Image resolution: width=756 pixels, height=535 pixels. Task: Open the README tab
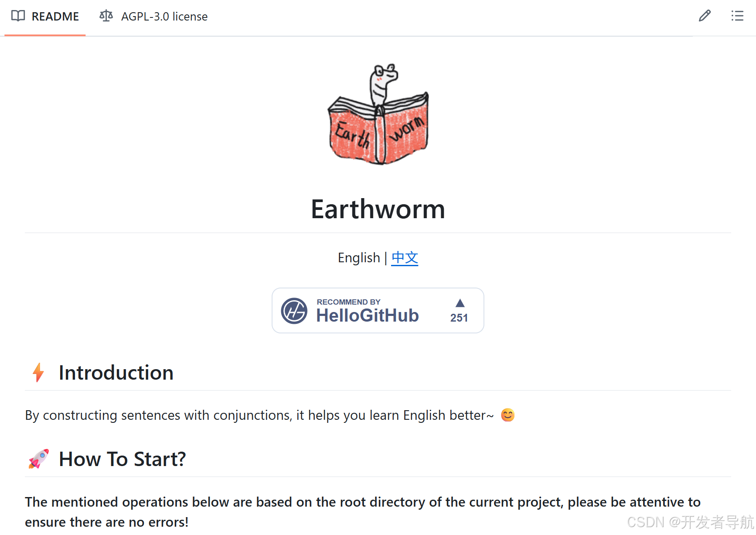45,17
